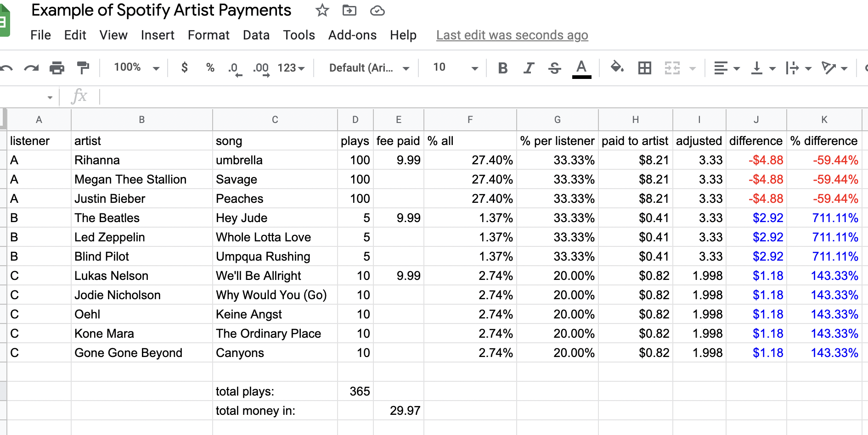Image resolution: width=868 pixels, height=435 pixels.
Task: Select the 'Megan Thee Stallion' cell
Action: point(142,179)
